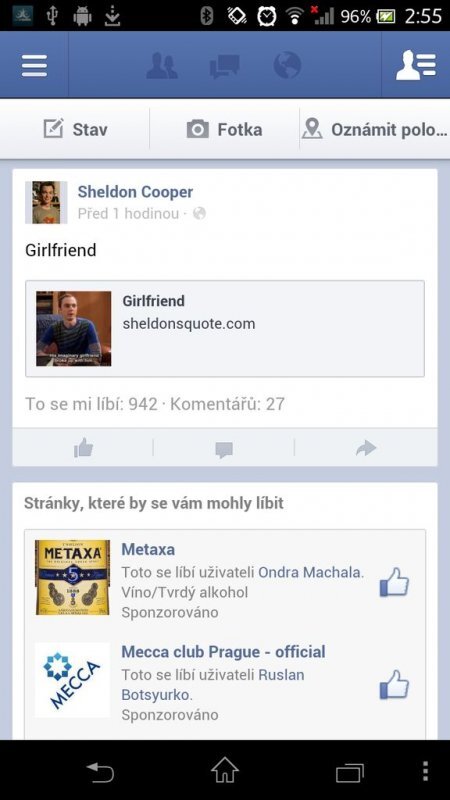Open the Metaxa page link

[148, 549]
